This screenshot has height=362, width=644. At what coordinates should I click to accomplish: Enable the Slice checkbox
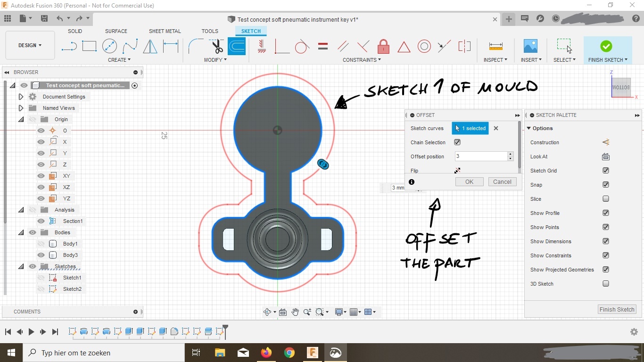(x=606, y=199)
